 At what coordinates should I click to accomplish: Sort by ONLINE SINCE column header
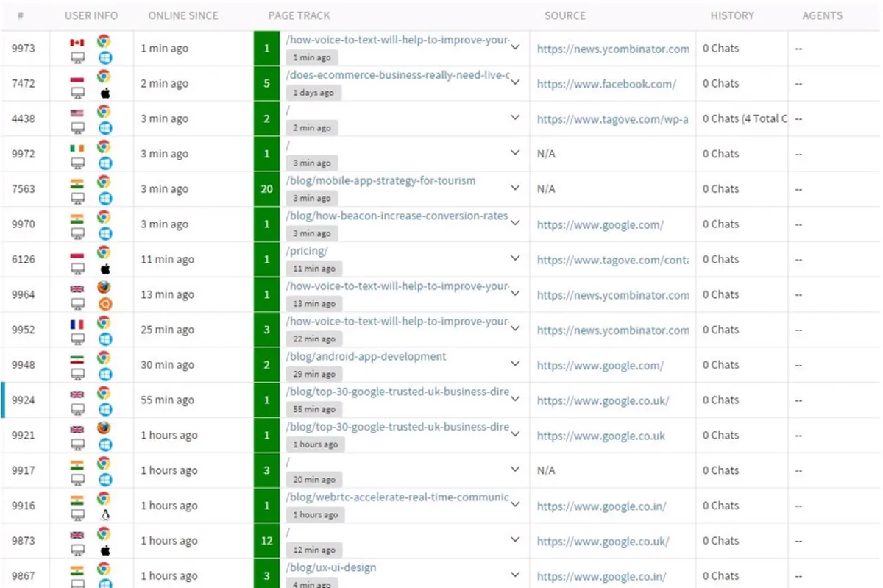point(183,15)
